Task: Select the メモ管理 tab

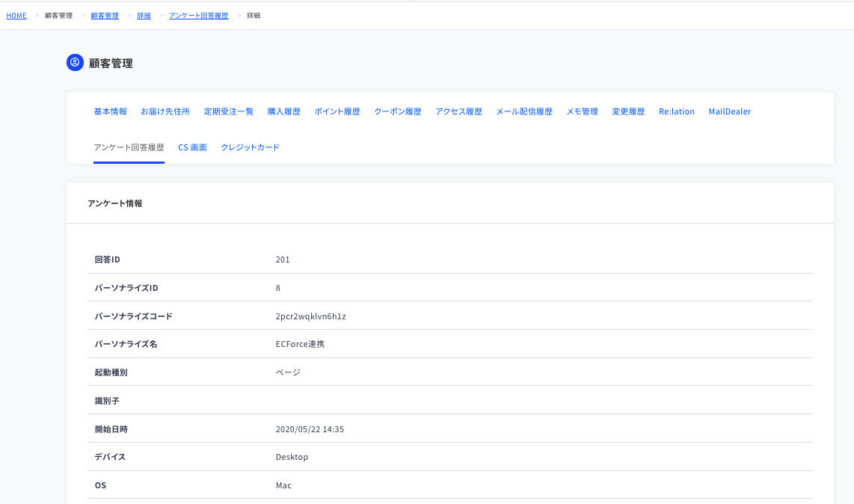Action: pos(583,111)
